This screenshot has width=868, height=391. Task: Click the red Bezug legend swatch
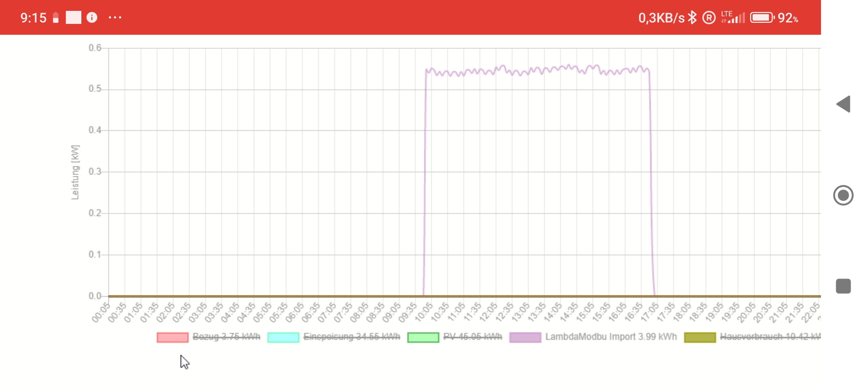coord(173,337)
